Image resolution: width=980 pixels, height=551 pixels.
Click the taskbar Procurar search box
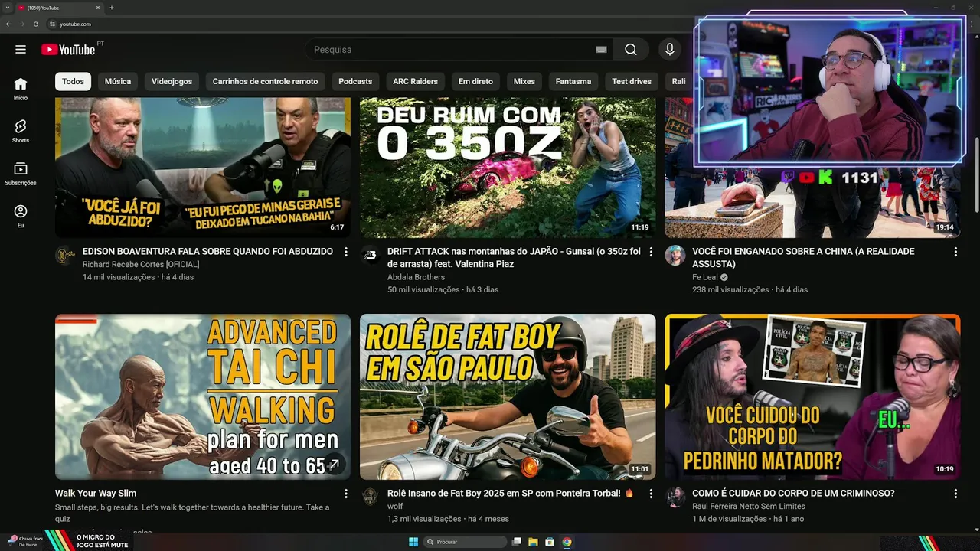tap(465, 542)
